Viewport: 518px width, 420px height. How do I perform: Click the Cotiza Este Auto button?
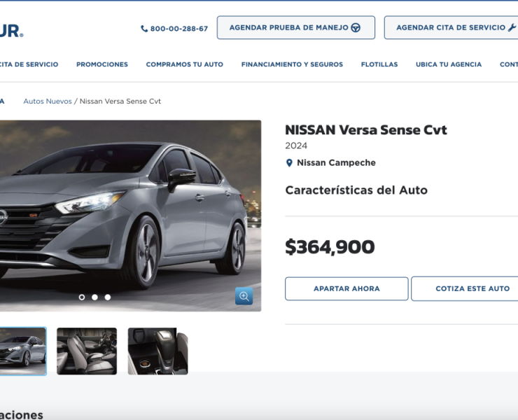pos(465,289)
